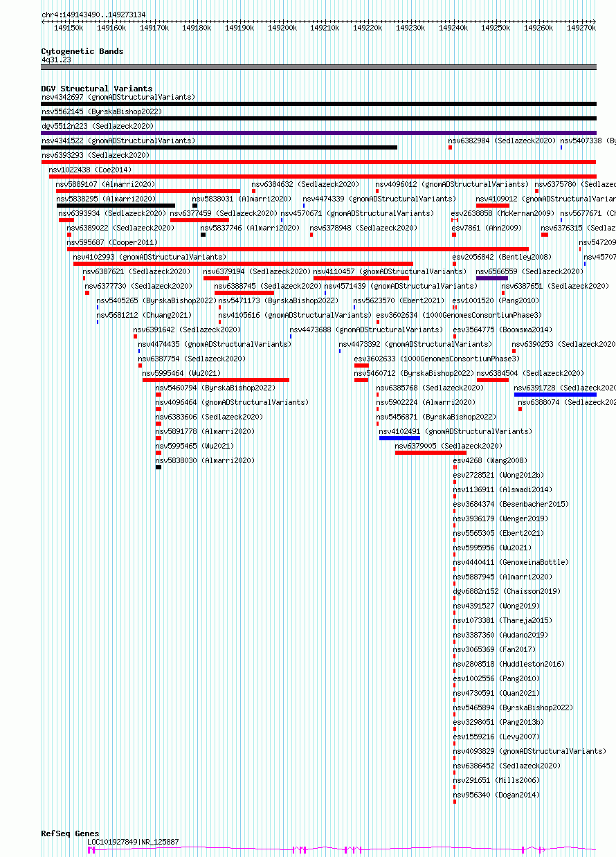Select dgv6882n152 (Chaisson2019) label

pyautogui.click(x=507, y=591)
